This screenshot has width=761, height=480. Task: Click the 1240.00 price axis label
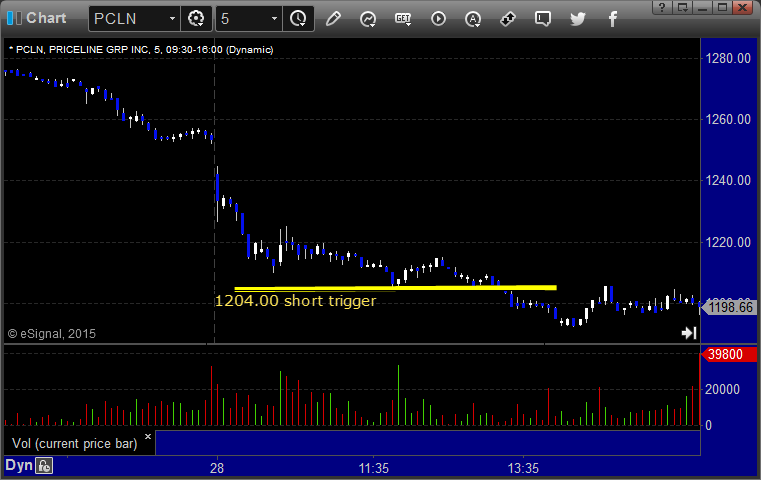click(728, 181)
